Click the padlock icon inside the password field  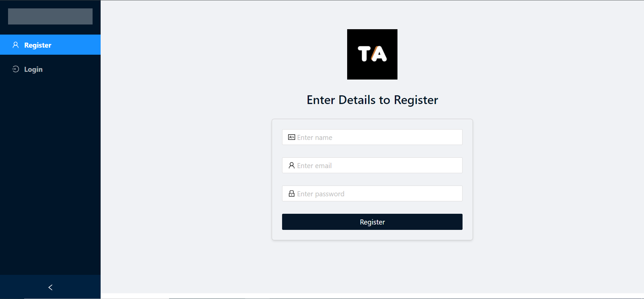291,193
